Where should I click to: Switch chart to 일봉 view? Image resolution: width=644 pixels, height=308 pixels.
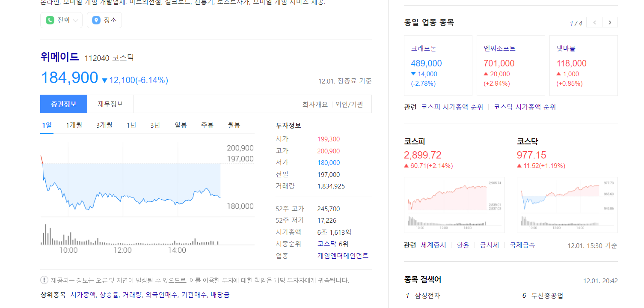point(181,125)
